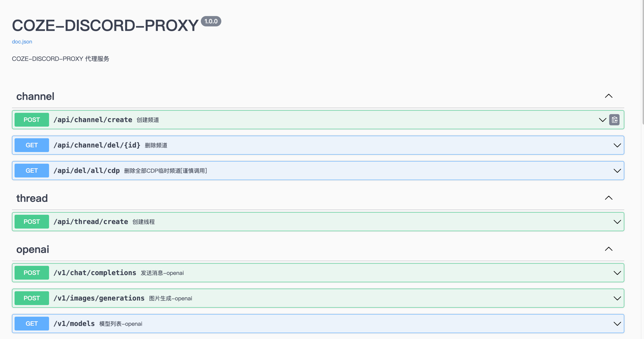This screenshot has height=339, width=644.
Task: Click the 图片生成-openai description
Action: tap(170, 298)
